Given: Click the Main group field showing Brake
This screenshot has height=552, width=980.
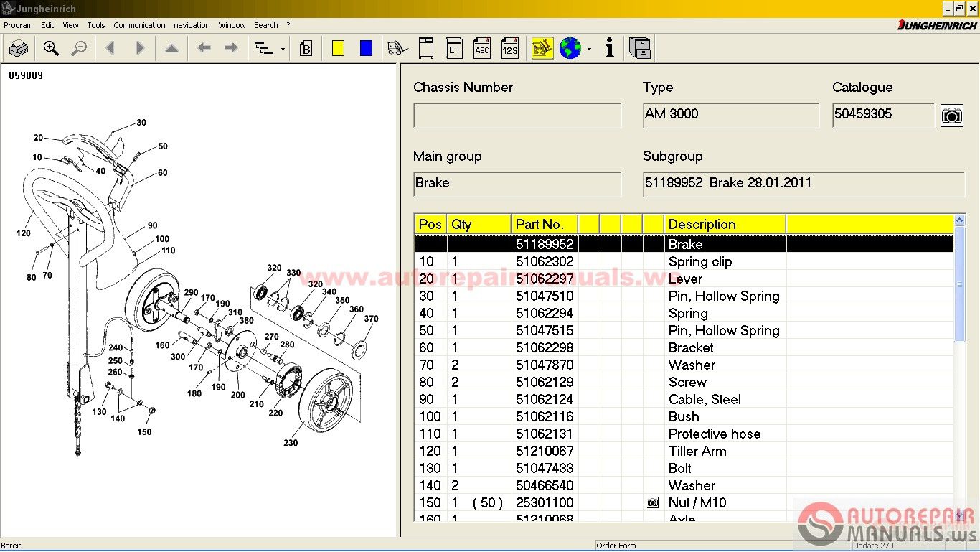Looking at the screenshot, I should click(x=517, y=184).
